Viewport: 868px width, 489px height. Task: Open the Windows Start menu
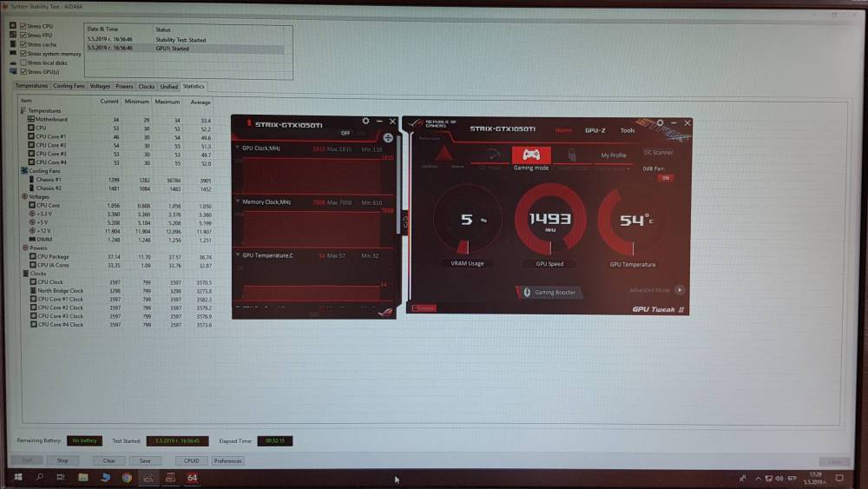pyautogui.click(x=17, y=477)
